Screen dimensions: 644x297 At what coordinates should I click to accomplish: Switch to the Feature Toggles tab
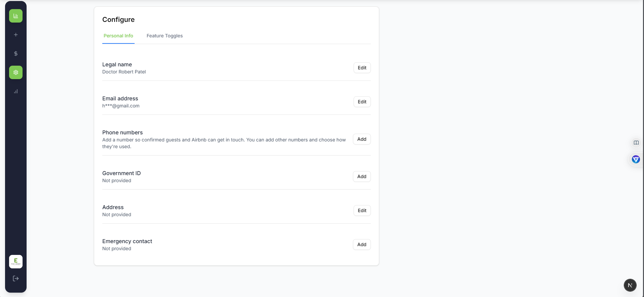pos(165,36)
